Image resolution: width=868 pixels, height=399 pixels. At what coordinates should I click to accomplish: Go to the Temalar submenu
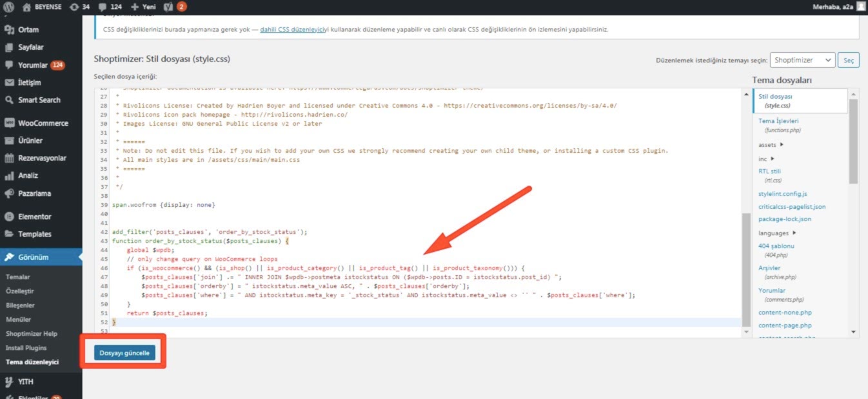[x=18, y=277]
